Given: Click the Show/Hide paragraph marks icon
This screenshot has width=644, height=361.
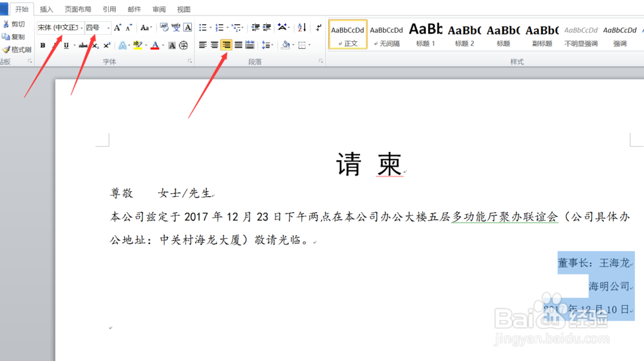Looking at the screenshot, I should click(319, 28).
